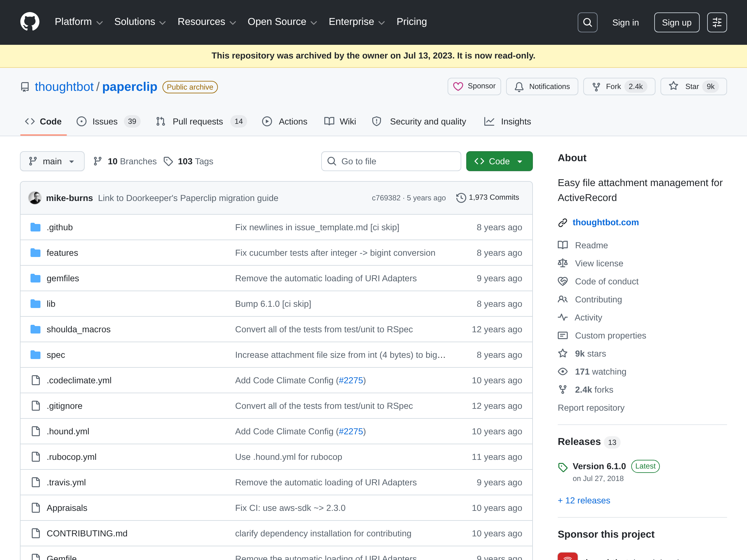The image size is (747, 560).
Task: Open the thoughtbot.com website link
Action: [605, 222]
